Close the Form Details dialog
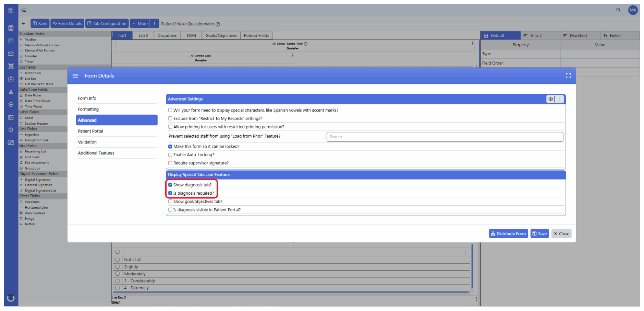644x311 pixels. (x=561, y=234)
